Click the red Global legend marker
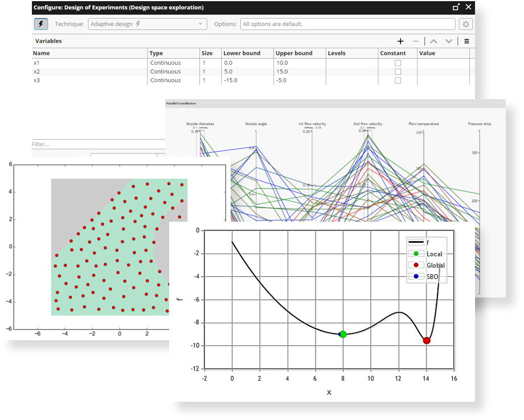Screen dimensions: 524x420 click(416, 265)
